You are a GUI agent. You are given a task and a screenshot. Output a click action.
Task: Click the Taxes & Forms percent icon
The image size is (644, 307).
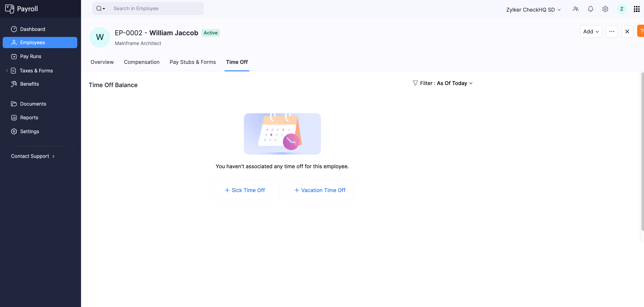pyautogui.click(x=13, y=71)
